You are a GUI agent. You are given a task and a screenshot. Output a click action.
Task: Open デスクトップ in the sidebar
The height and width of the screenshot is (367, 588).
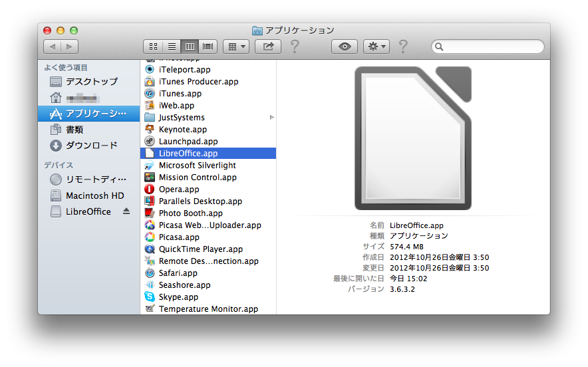click(89, 81)
